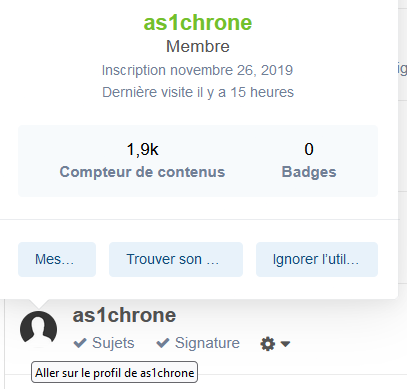The image size is (407, 389).
Task: Select the bold as1chrone name below card
Action: 124,315
